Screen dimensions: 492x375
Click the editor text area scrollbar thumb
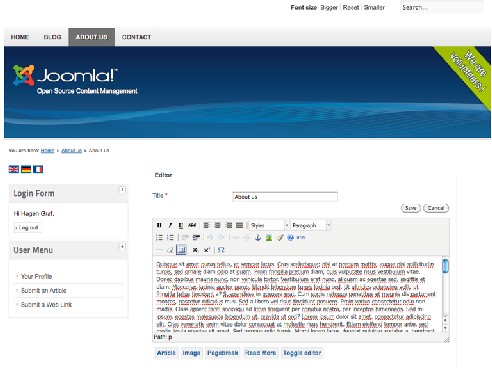pyautogui.click(x=445, y=266)
